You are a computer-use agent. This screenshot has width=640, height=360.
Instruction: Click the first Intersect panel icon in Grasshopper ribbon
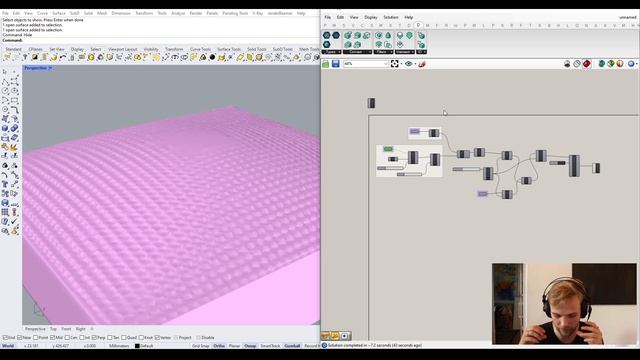pyautogui.click(x=400, y=36)
